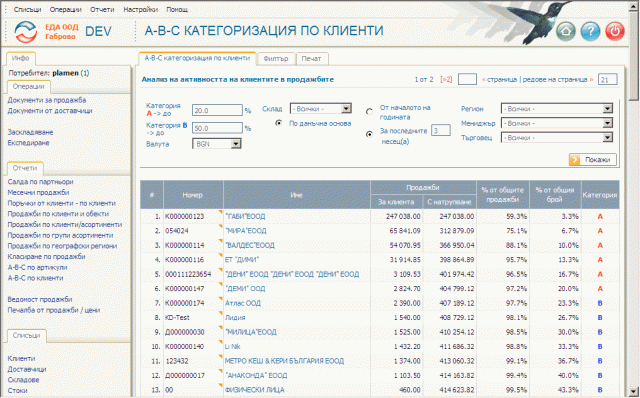This screenshot has width=640, height=398.
Task: Click the Категория A percentage input field
Action: [x=217, y=110]
